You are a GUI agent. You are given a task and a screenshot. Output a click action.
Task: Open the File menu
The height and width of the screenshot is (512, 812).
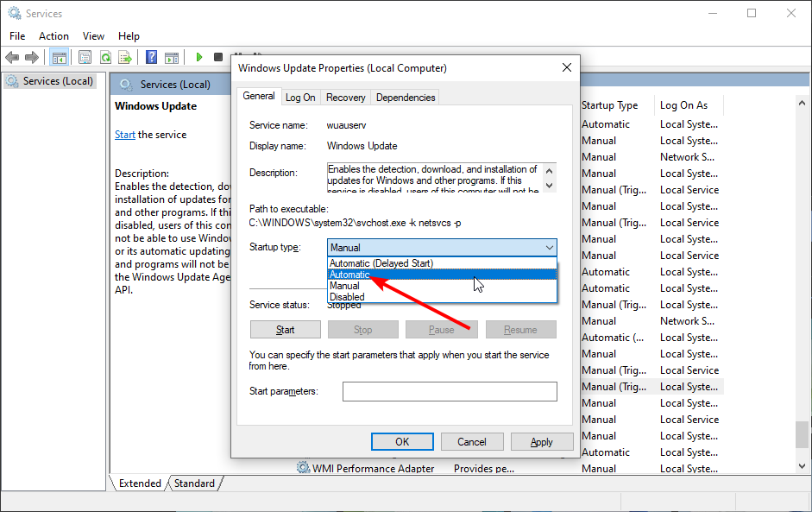coord(17,35)
